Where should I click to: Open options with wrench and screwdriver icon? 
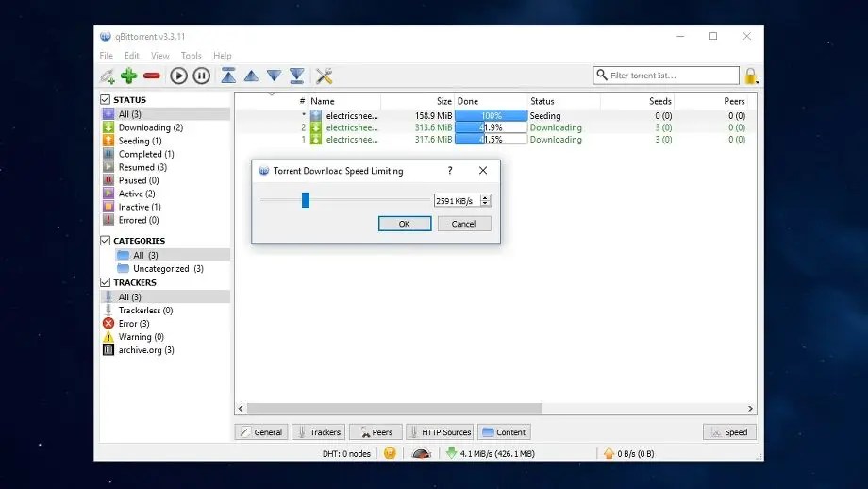[x=324, y=76]
